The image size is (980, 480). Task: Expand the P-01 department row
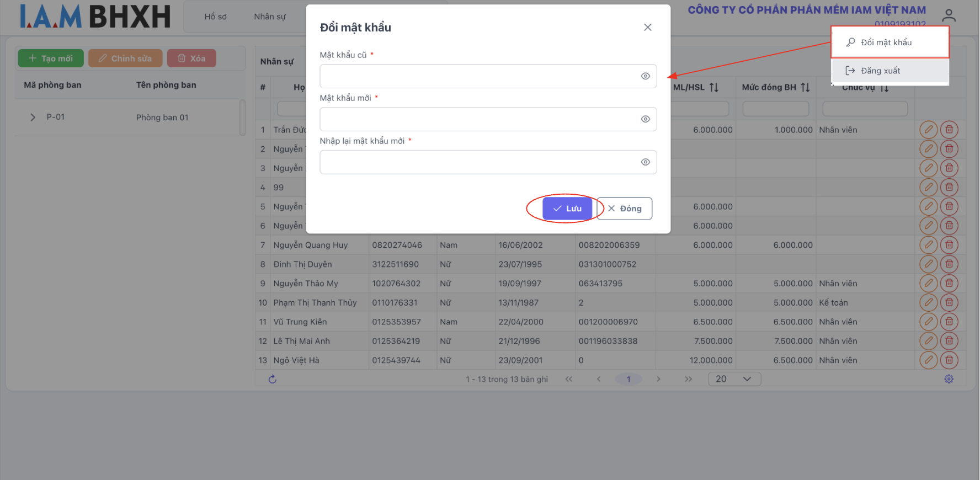(33, 118)
